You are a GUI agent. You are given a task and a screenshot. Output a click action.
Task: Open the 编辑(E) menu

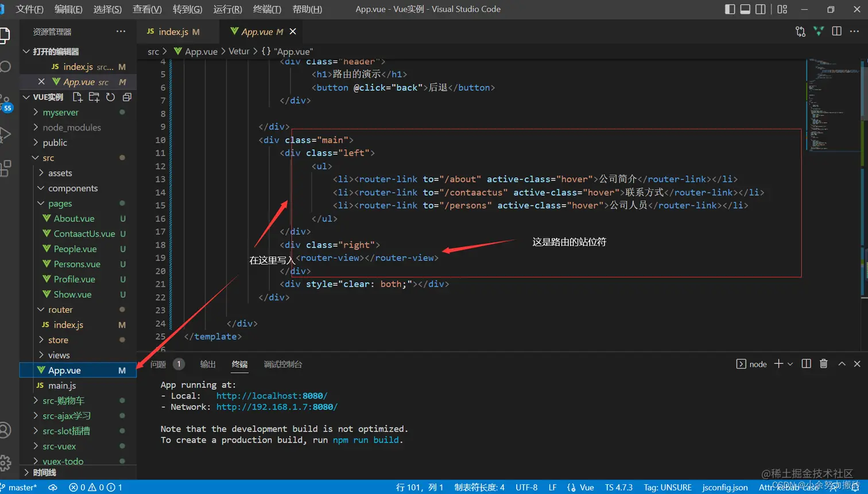click(x=68, y=9)
